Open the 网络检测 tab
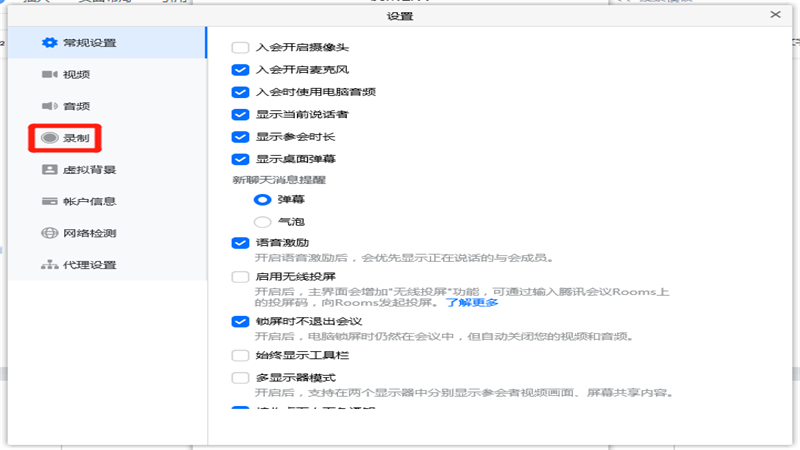 pos(107,233)
